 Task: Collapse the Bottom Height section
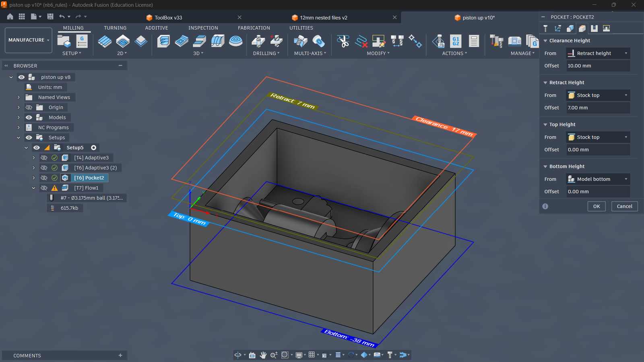tap(545, 166)
